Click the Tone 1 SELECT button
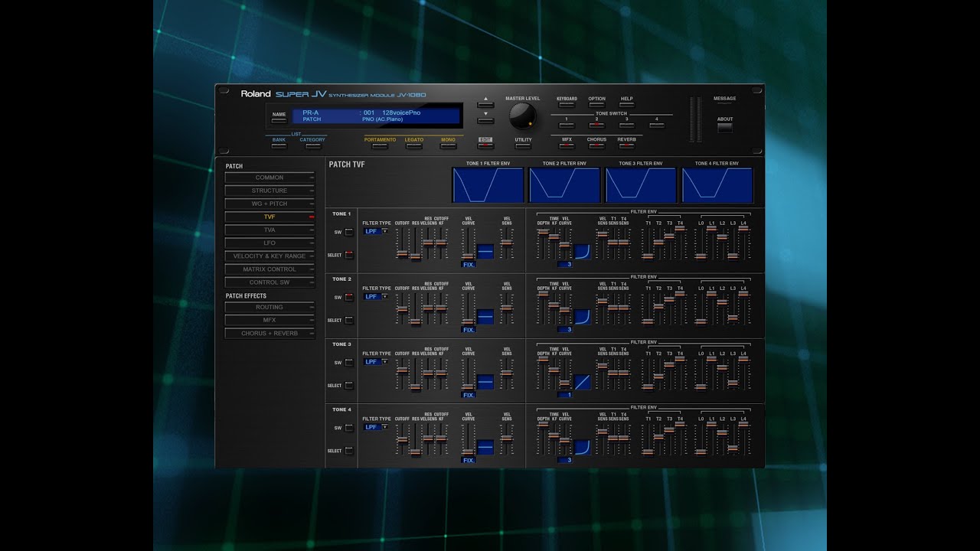This screenshot has height=551, width=980. [349, 255]
